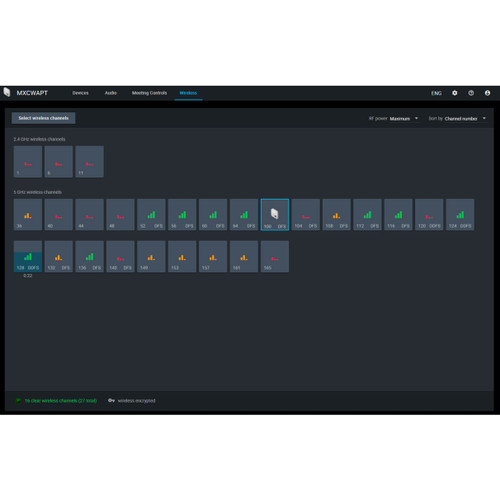Change the ENG language selector

click(436, 93)
